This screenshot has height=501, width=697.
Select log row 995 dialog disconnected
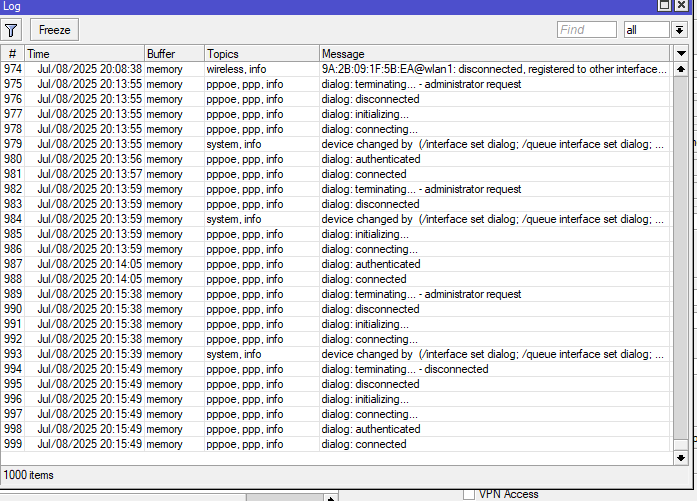tap(336, 384)
